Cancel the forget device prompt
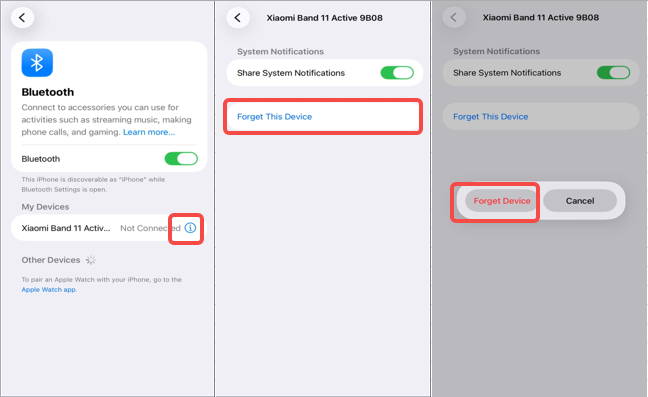Image resolution: width=648 pixels, height=397 pixels. [580, 201]
